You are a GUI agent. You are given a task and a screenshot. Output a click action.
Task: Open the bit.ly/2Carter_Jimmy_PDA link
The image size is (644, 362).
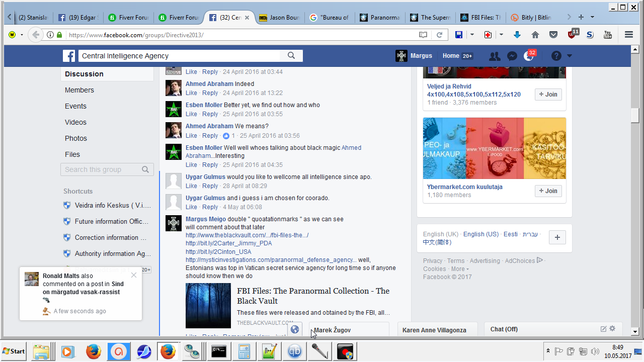229,244
